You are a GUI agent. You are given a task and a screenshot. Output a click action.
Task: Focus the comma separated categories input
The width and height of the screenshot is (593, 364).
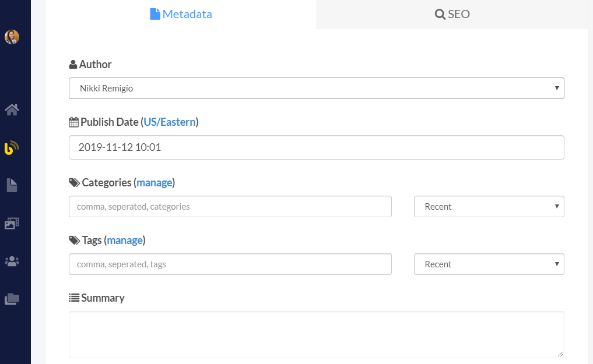coord(230,207)
